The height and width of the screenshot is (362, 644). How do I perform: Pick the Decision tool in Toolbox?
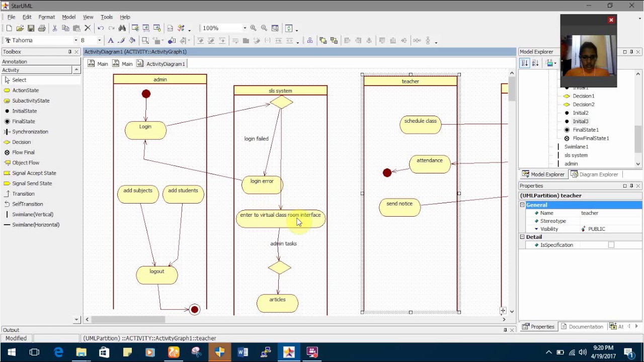coord(21,142)
